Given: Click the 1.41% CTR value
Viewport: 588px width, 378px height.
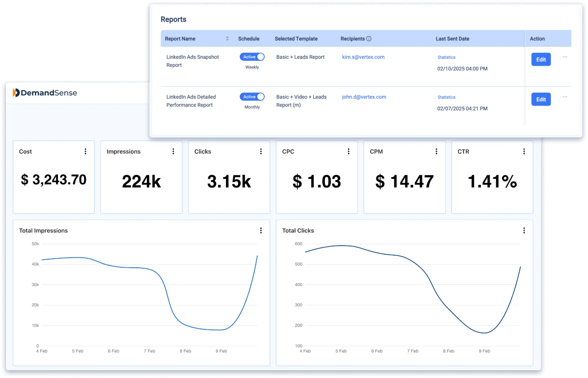Looking at the screenshot, I should (492, 181).
